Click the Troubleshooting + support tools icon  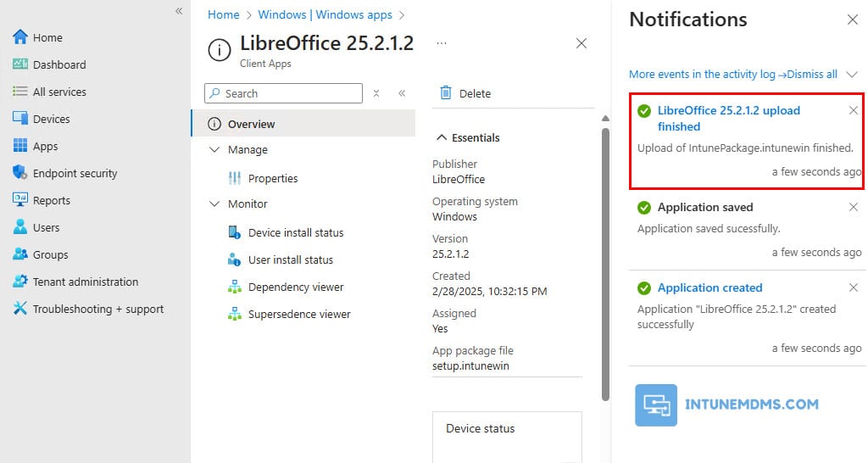[x=20, y=309]
